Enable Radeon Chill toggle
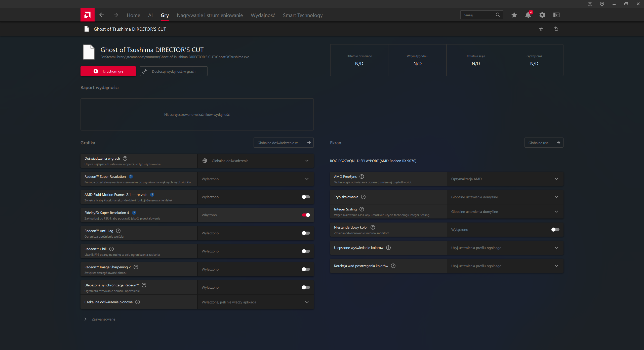 pos(306,251)
